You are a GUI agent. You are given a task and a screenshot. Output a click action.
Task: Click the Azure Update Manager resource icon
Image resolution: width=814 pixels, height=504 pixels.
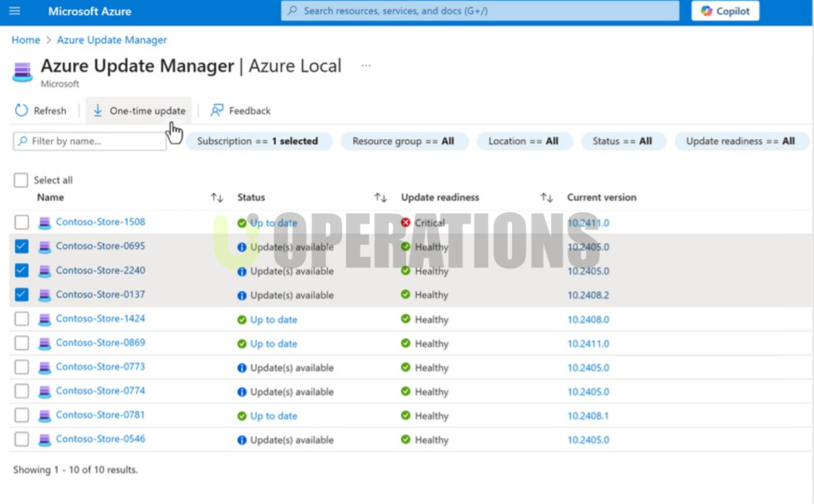click(x=22, y=72)
